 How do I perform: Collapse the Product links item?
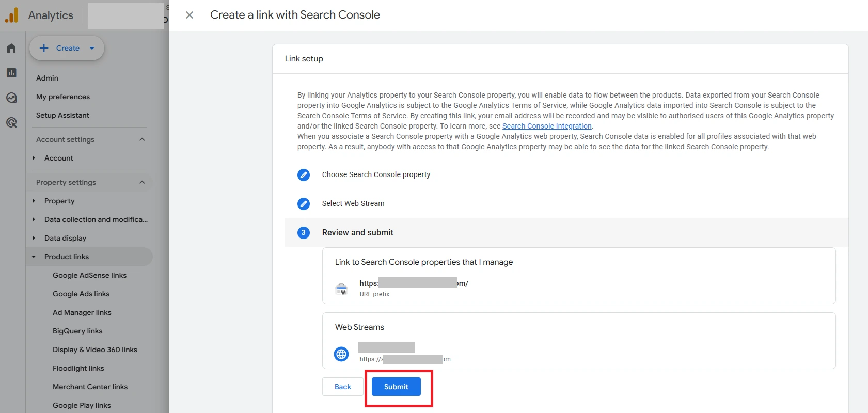[34, 257]
